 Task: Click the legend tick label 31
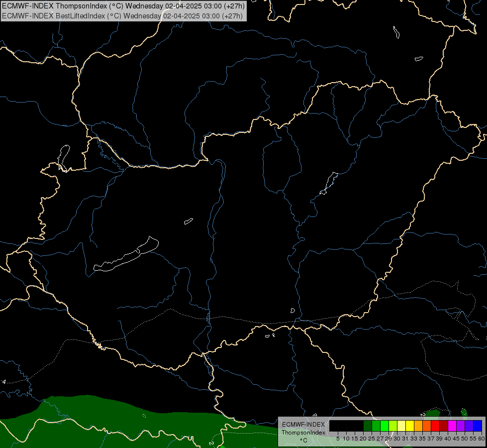pos(405,439)
